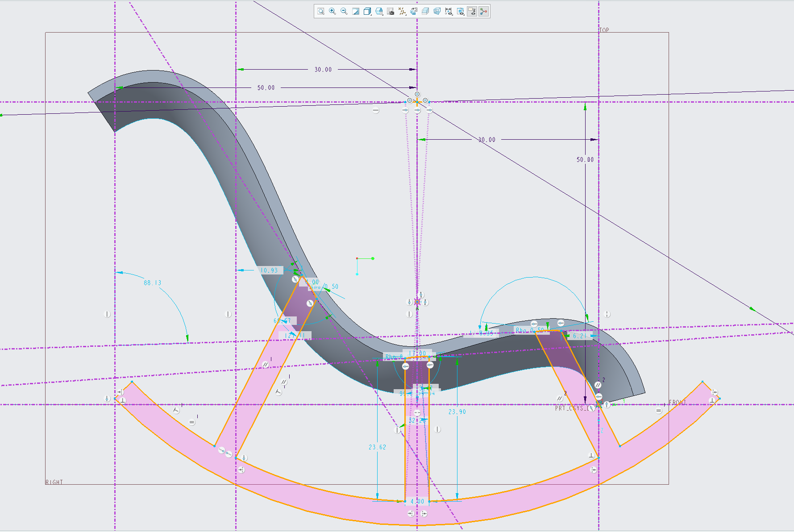Open the sketcher display filters eye dropdown
794x532 pixels.
[460, 11]
